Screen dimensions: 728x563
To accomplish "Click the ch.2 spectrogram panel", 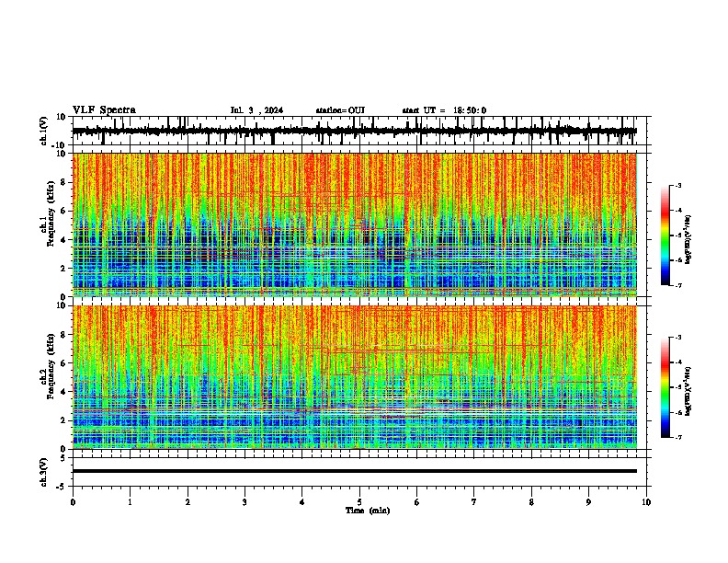I will pyautogui.click(x=354, y=377).
